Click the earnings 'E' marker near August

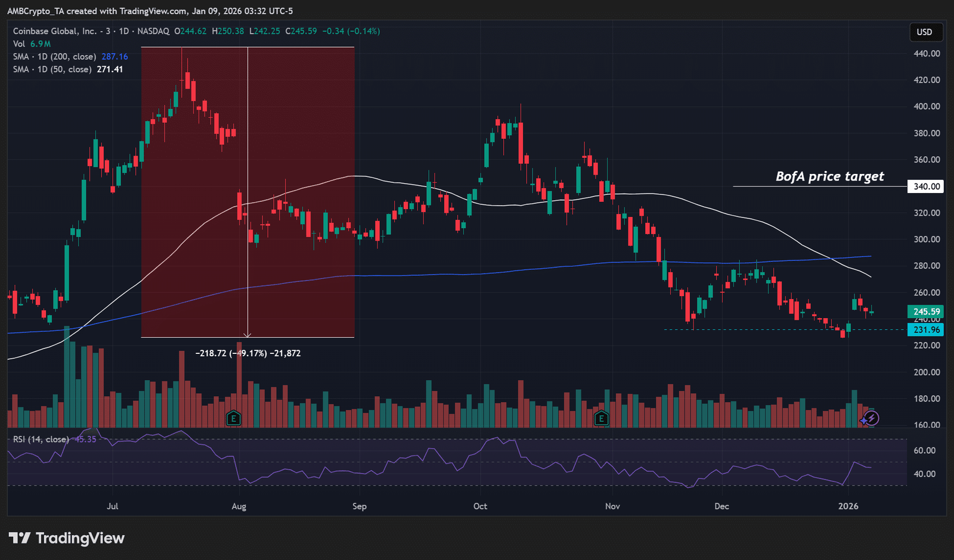click(234, 418)
